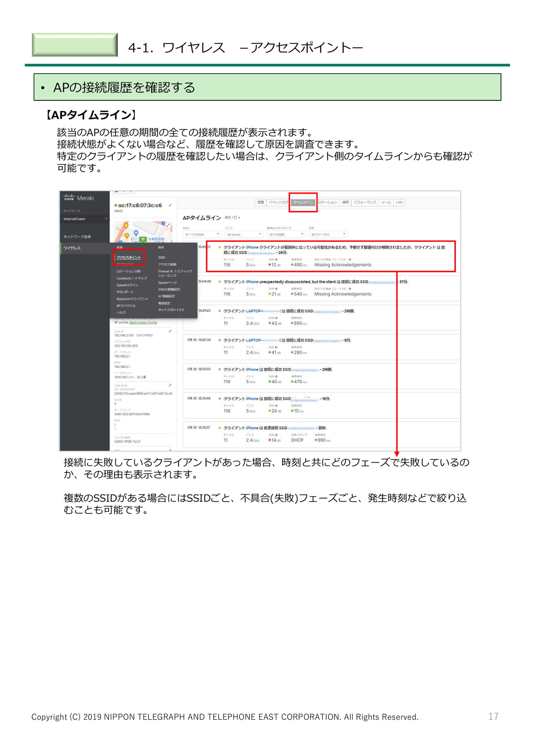Choose ヘルス in the wireless menu

coord(121,313)
